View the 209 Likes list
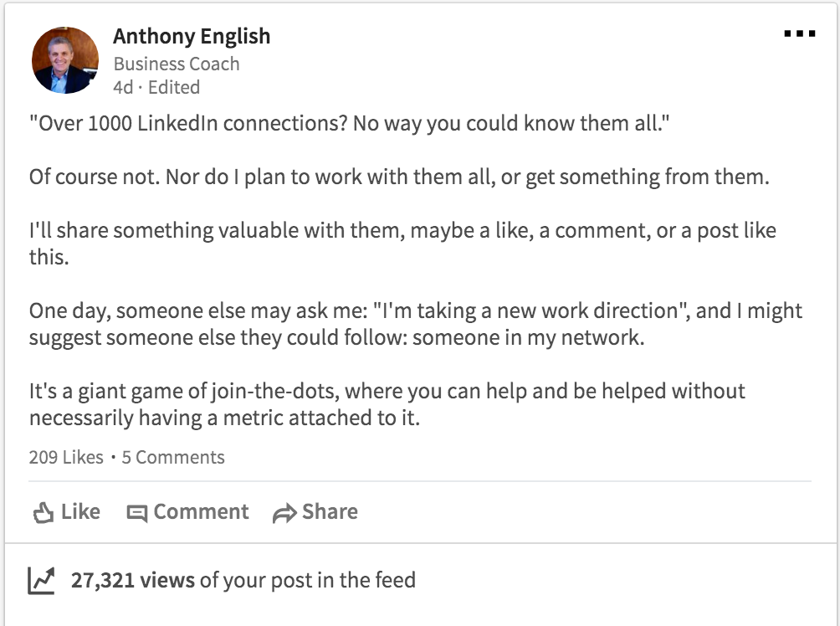 65,458
